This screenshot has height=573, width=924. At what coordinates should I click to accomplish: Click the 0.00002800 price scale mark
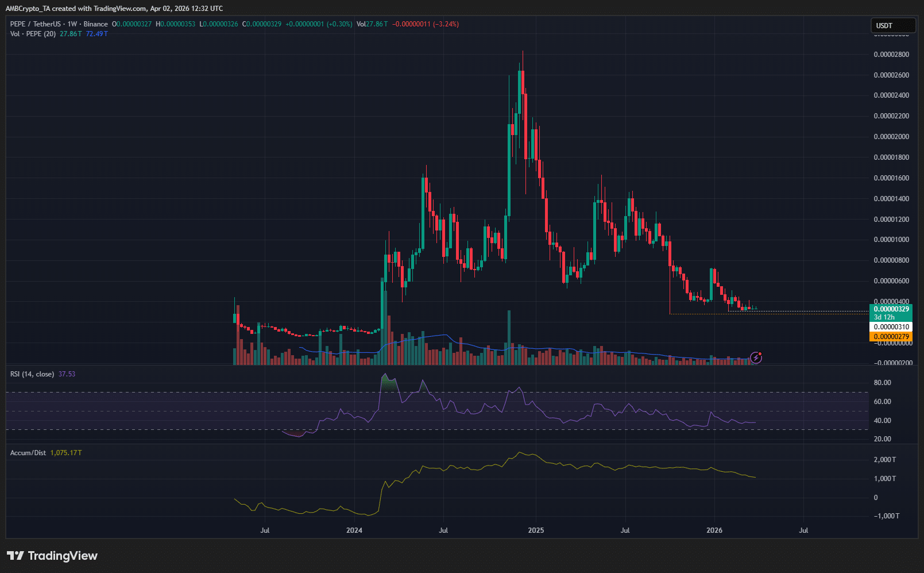pyautogui.click(x=891, y=55)
